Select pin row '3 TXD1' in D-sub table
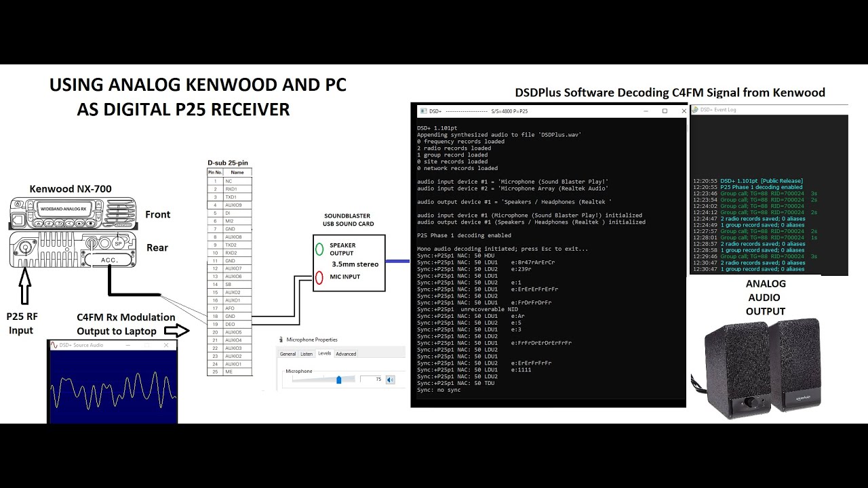This screenshot has width=868, height=488. [x=230, y=197]
